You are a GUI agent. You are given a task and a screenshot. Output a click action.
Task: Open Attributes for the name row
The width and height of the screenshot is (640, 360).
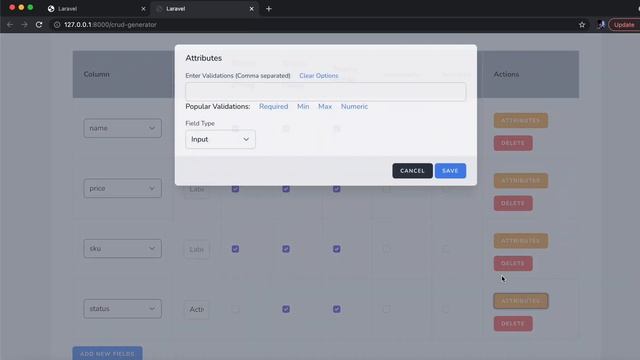[520, 121]
